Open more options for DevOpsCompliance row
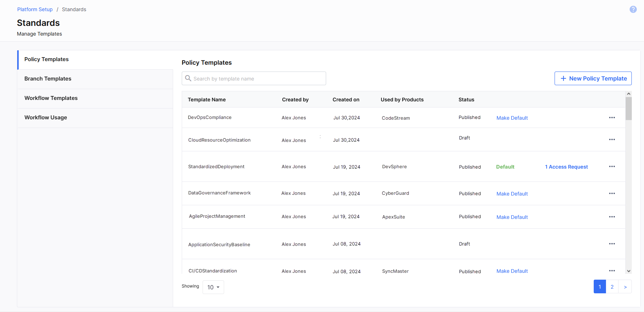 (612, 118)
